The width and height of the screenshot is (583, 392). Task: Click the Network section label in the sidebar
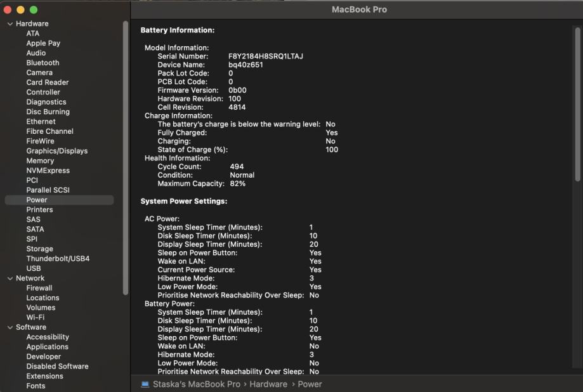click(30, 278)
